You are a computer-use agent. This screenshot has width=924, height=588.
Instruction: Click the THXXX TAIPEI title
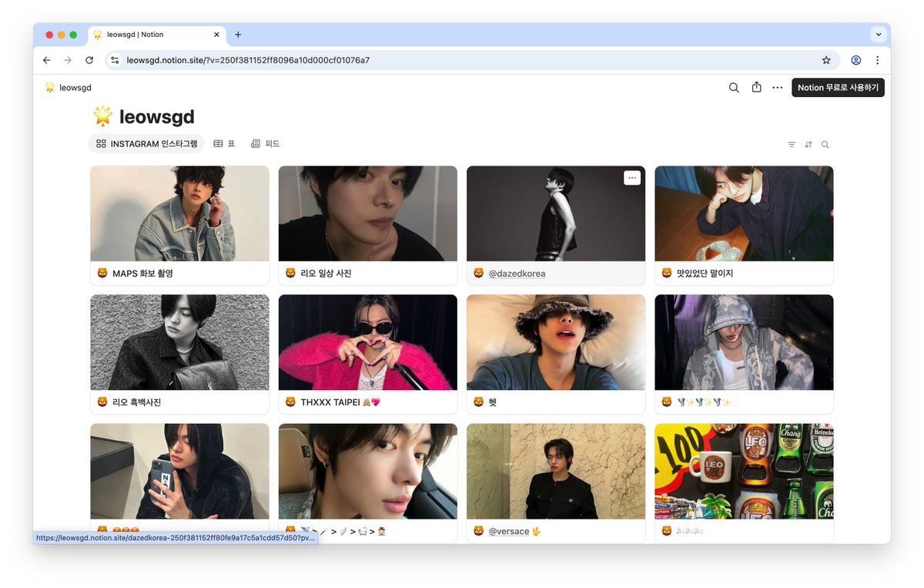point(340,402)
